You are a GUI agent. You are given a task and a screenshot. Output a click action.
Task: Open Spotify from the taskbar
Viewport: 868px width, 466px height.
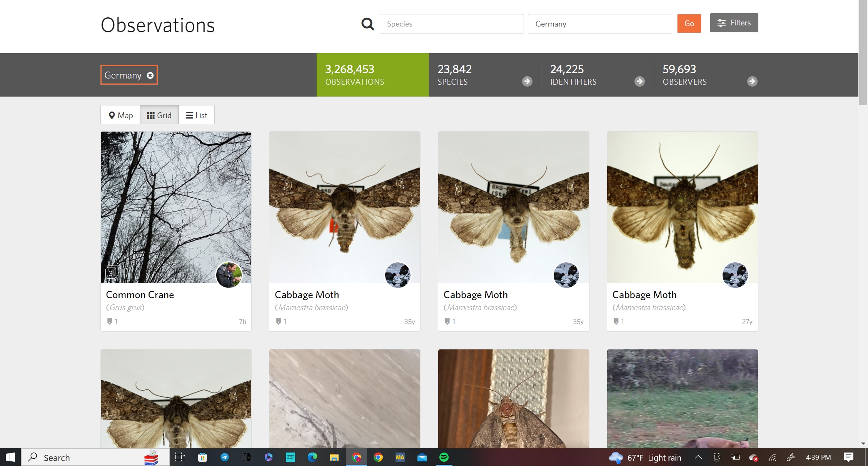click(444, 457)
